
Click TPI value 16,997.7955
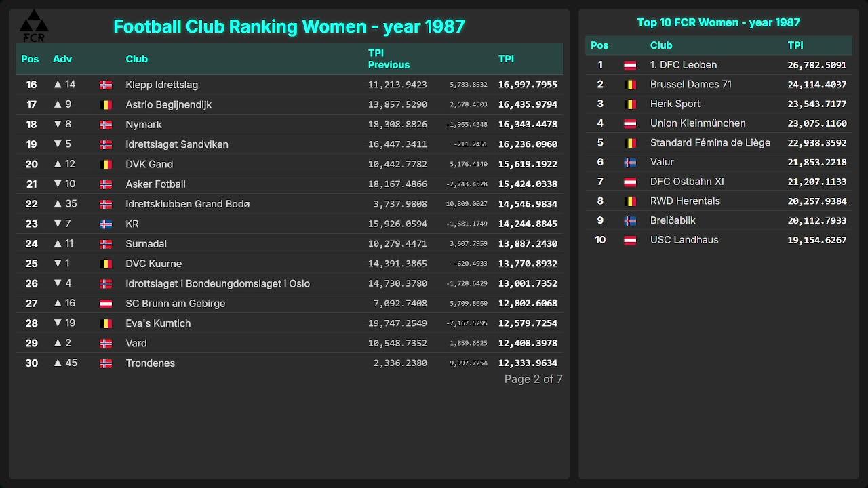pyautogui.click(x=528, y=85)
